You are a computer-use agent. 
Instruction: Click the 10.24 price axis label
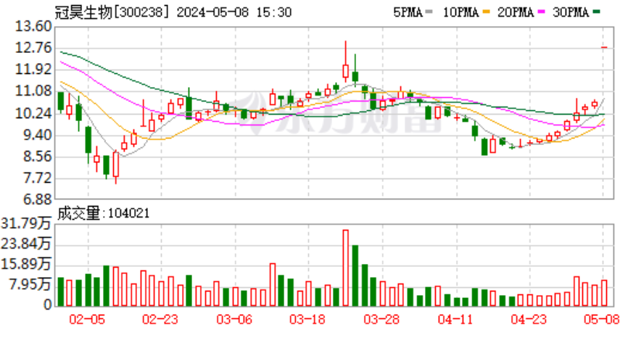tap(33, 113)
